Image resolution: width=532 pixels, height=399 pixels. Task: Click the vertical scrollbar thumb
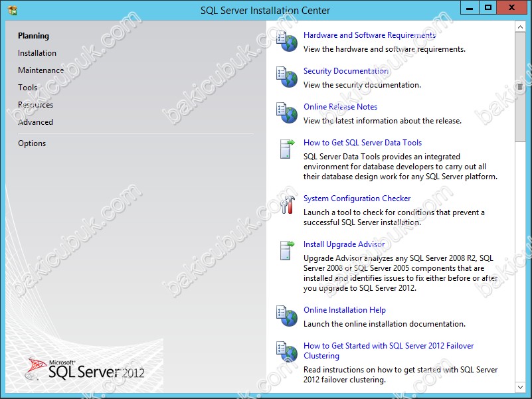click(520, 87)
